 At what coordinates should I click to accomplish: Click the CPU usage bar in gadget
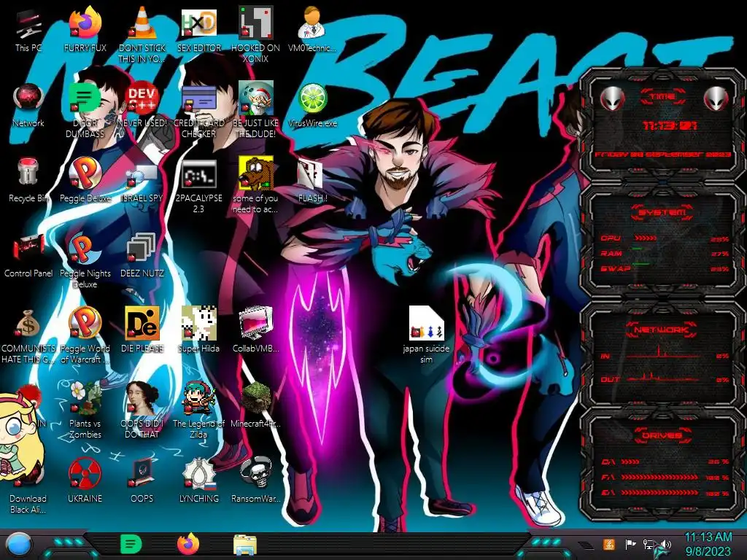(x=645, y=238)
